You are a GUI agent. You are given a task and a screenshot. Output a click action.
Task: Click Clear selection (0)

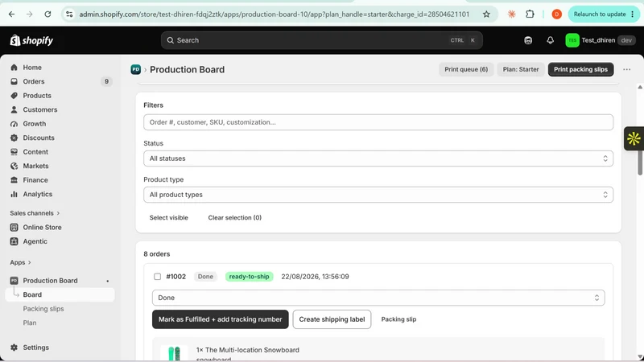[234, 217]
